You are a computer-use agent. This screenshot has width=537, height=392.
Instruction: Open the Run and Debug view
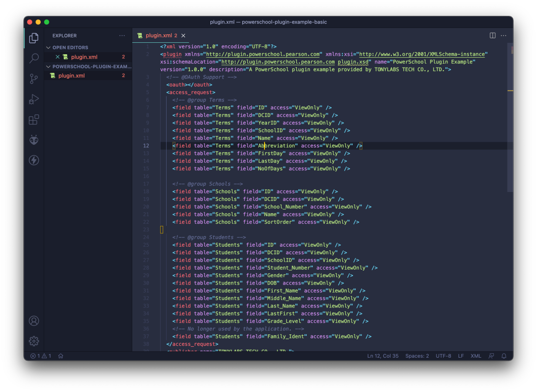pos(34,99)
